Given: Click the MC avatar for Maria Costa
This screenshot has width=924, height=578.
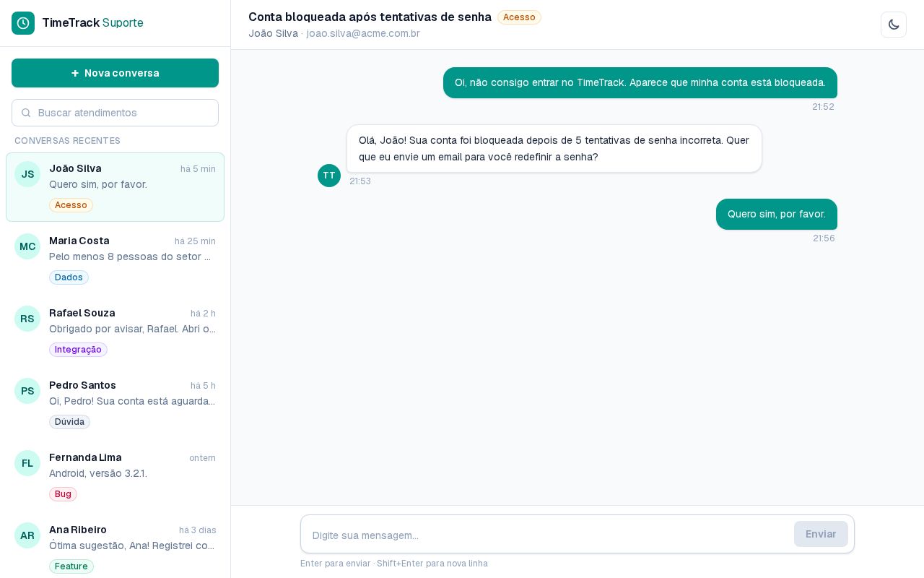Looking at the screenshot, I should [x=27, y=246].
